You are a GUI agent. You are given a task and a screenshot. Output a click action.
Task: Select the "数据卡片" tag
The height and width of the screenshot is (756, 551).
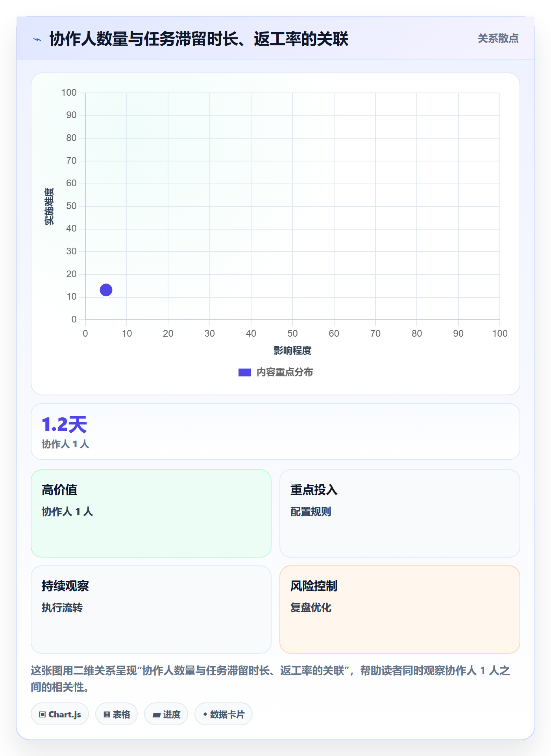[x=224, y=714]
